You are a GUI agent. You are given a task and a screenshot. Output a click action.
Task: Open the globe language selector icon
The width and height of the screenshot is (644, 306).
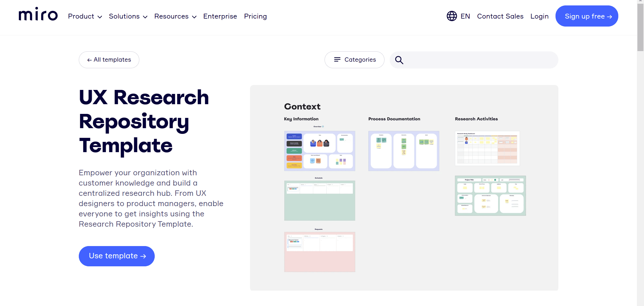452,16
